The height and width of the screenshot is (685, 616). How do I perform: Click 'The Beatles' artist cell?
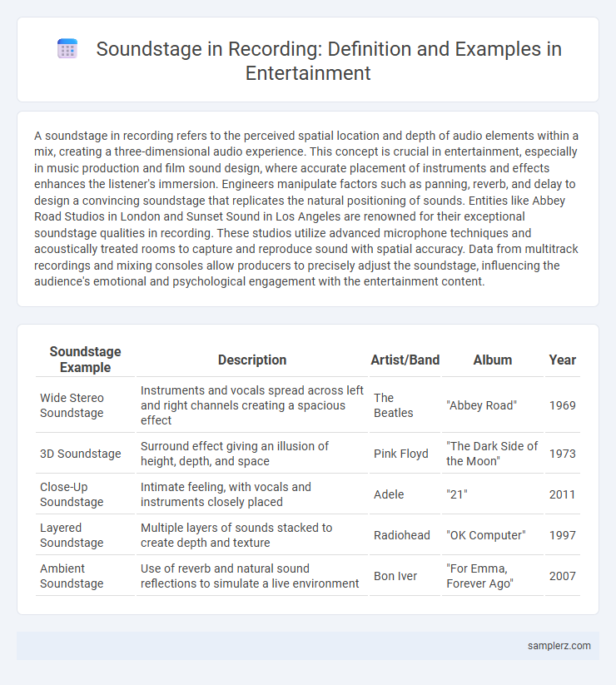coord(405,405)
